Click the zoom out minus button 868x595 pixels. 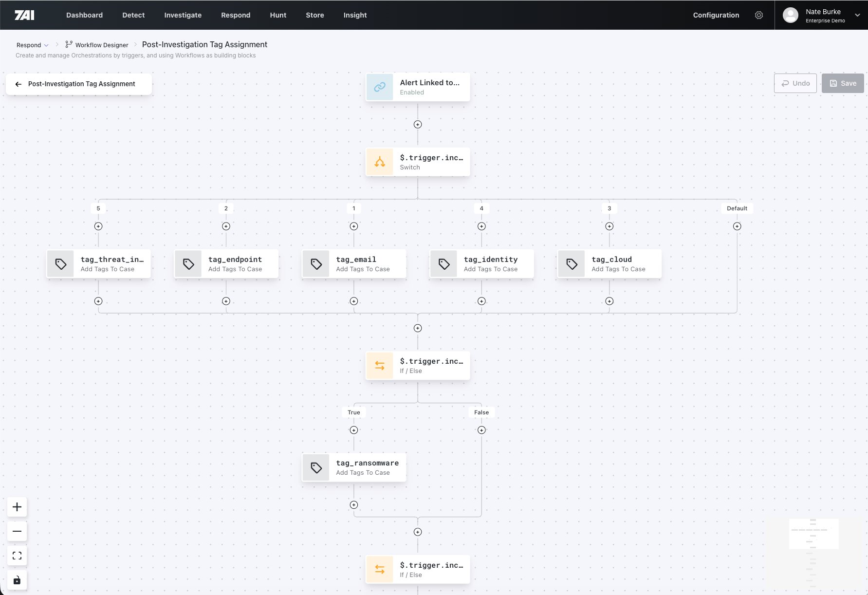point(17,531)
